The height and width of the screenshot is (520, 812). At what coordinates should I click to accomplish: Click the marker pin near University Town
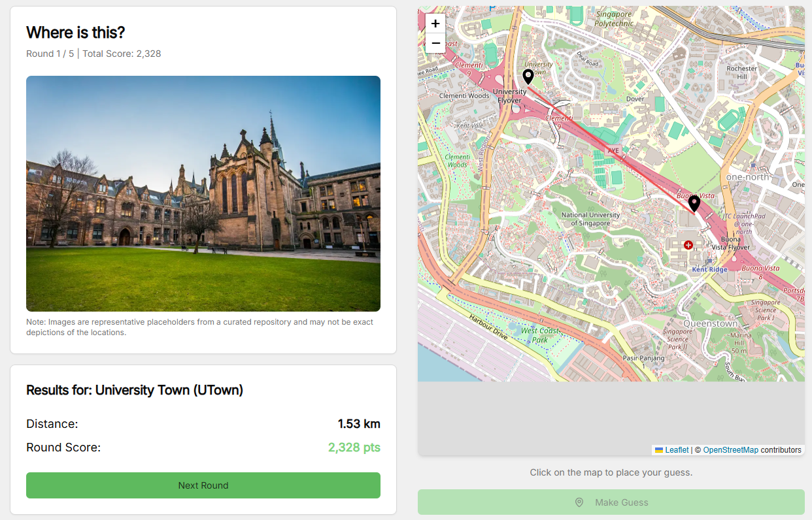coord(528,76)
